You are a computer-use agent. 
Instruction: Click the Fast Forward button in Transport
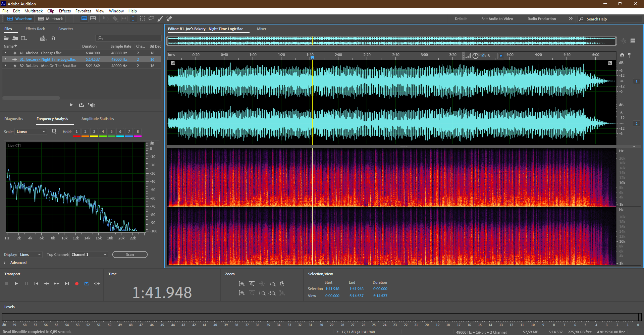pyautogui.click(x=57, y=284)
